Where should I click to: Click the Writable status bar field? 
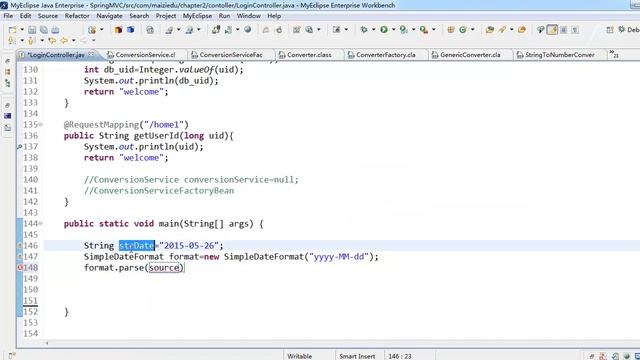point(299,356)
